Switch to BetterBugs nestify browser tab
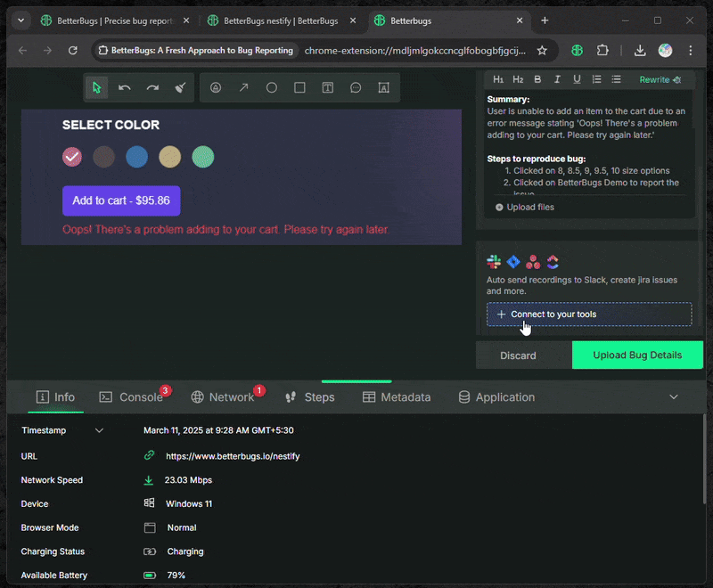Viewport: 713px width, 588px height. (281, 20)
